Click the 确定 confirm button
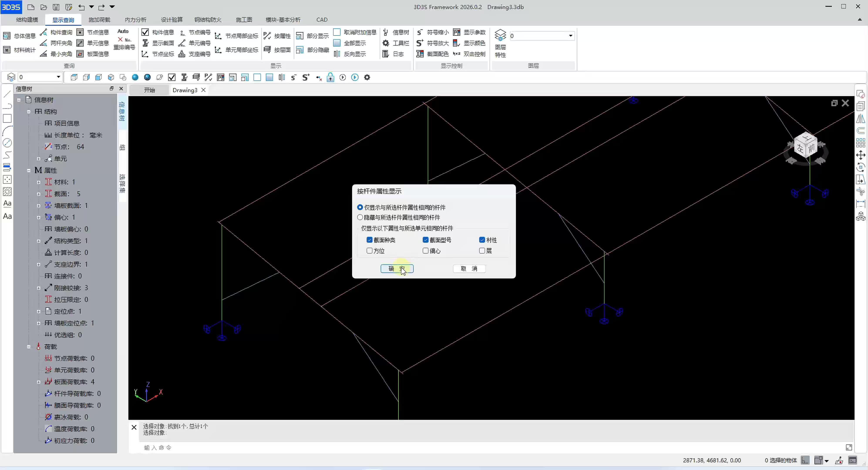Screen dimensions: 868x470 [x=397, y=269]
